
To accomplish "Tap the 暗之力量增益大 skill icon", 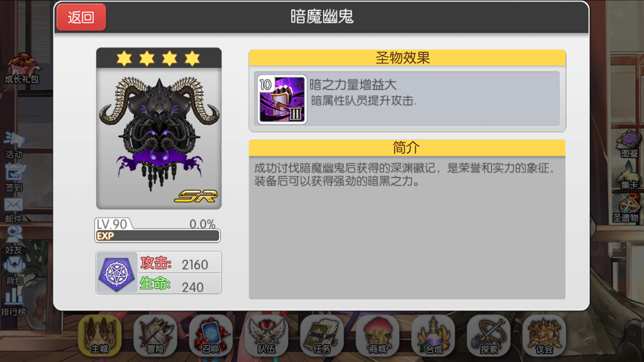I will point(282,100).
